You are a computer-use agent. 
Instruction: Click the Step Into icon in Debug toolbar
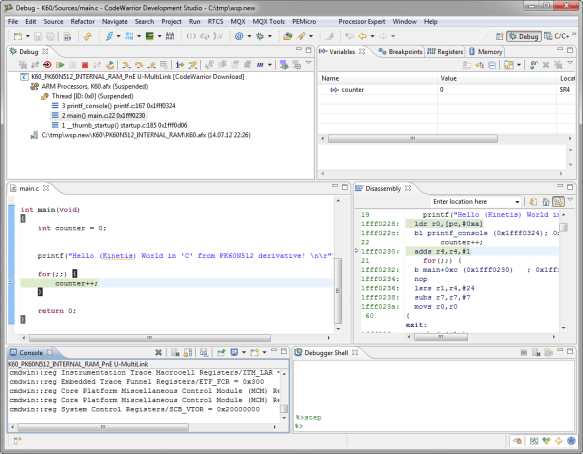pos(126,65)
